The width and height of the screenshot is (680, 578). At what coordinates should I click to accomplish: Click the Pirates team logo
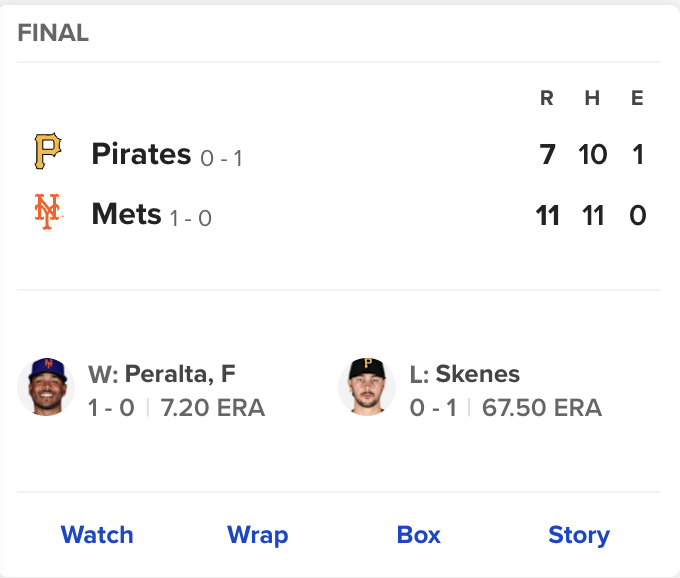47,153
